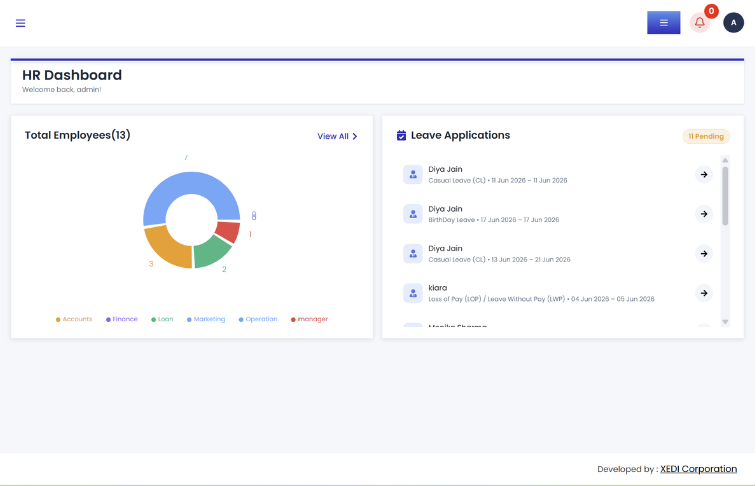This screenshot has height=486, width=756.
Task: Open kiara's Loss of Pay leave arrow
Action: [x=704, y=293]
